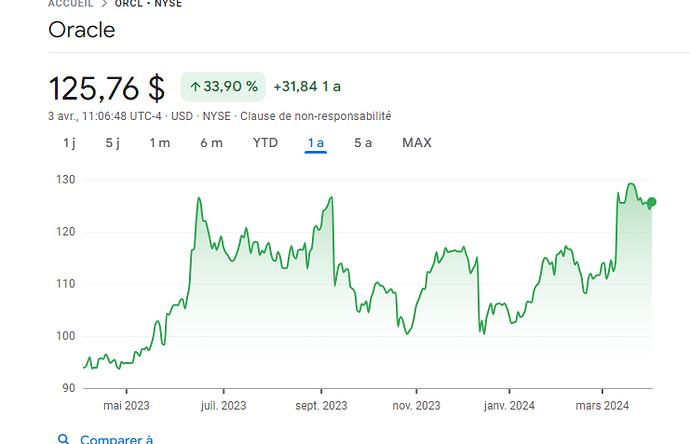690x444 pixels.
Task: Switch chart to 1 m range
Action: point(160,143)
